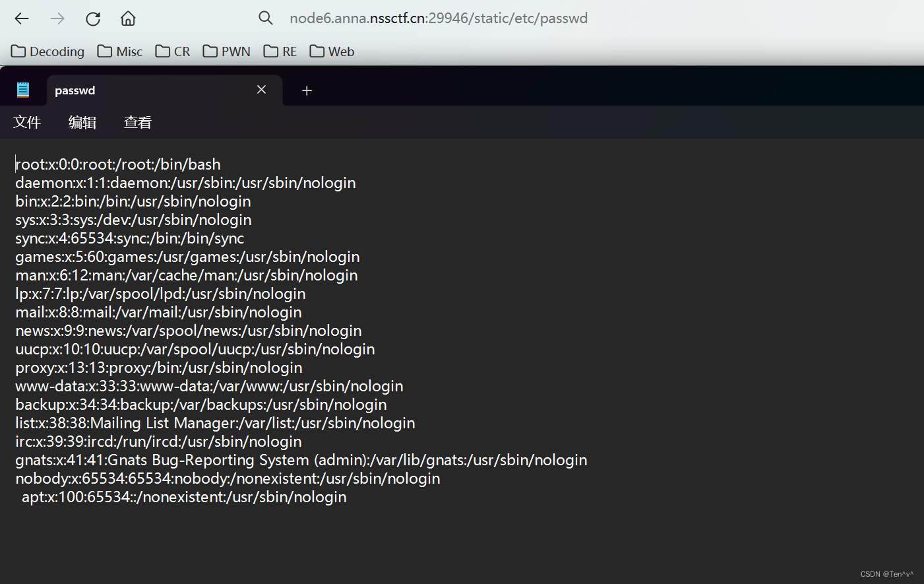The image size is (924, 584).
Task: Place cursor on the root passwd line
Action: click(x=117, y=164)
